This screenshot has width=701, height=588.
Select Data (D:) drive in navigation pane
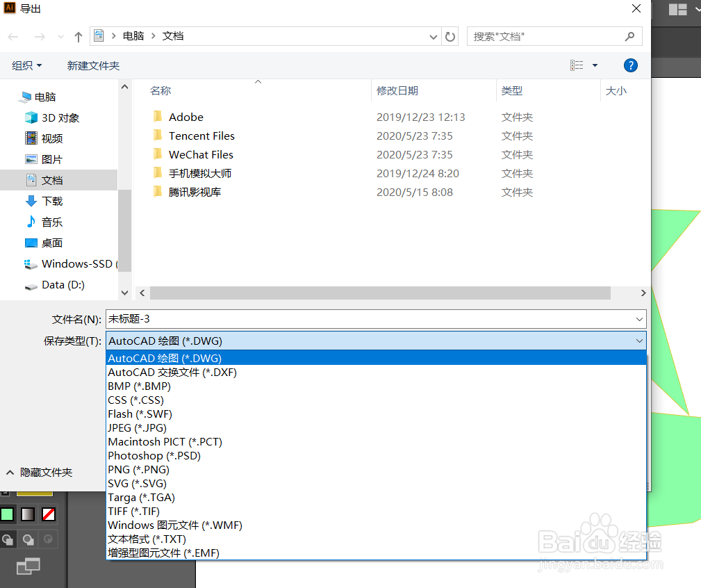pos(55,285)
